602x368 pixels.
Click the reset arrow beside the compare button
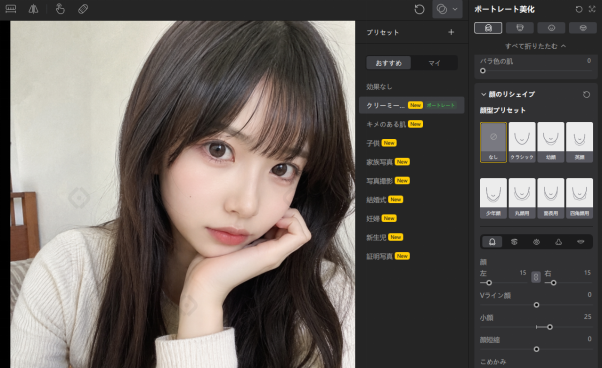[419, 9]
